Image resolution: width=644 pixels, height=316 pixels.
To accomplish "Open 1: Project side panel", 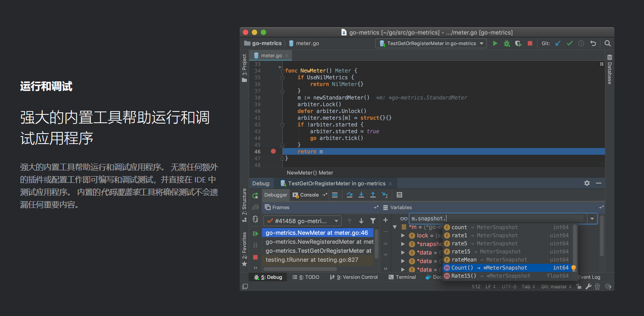I will point(244,68).
